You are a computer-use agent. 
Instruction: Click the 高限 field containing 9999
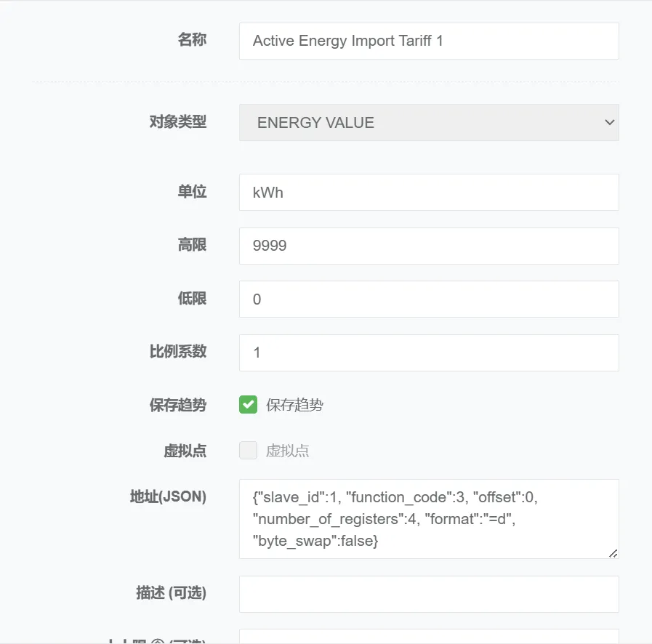tap(429, 246)
